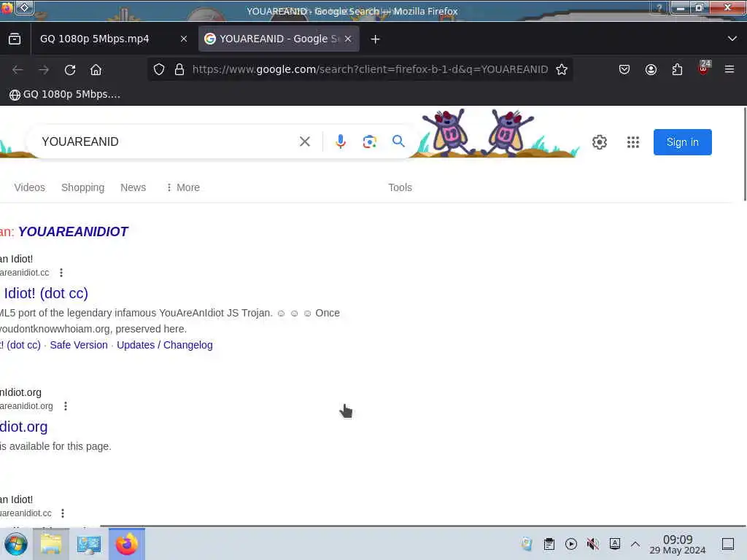Viewport: 747px width, 560px height.
Task: Open the Safe Version sitelink
Action: click(79, 345)
